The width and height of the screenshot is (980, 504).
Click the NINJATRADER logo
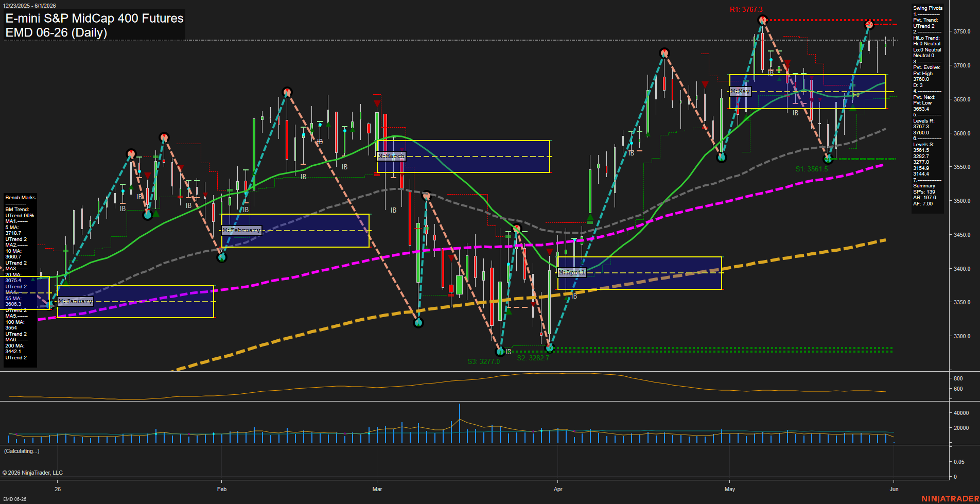pos(950,499)
